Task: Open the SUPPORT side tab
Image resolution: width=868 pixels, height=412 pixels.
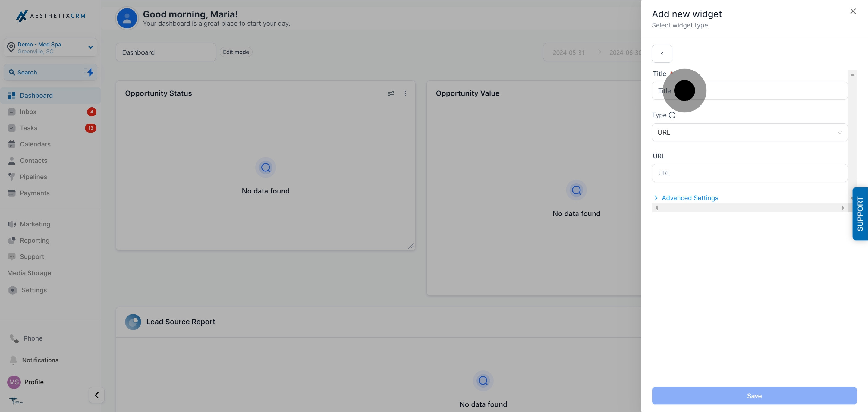Action: click(x=860, y=214)
